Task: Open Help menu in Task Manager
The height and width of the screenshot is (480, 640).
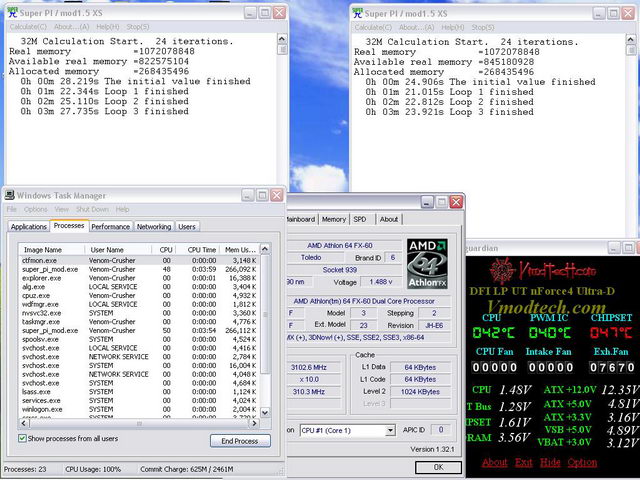Action: point(122,209)
